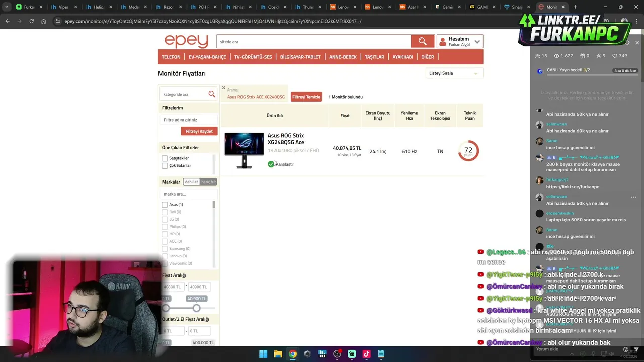Viewport: 644px width, 362px height.
Task: Click the viewers count eye icon
Action: [x=557, y=56]
